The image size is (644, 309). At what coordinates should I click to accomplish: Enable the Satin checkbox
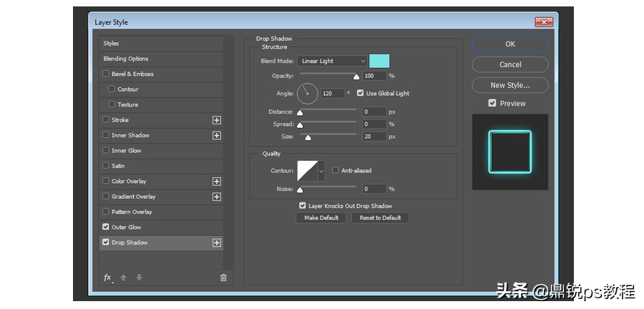[106, 166]
